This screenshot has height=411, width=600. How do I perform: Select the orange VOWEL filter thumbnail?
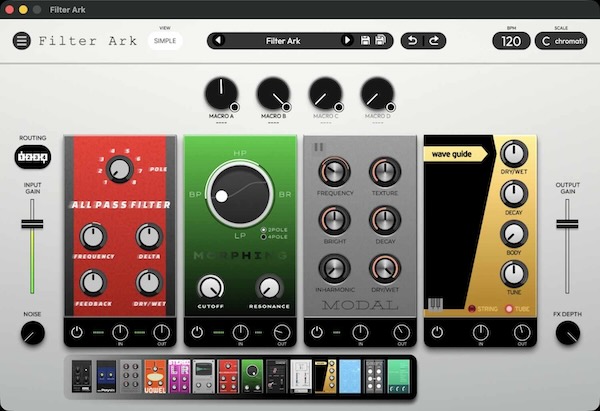[155, 377]
